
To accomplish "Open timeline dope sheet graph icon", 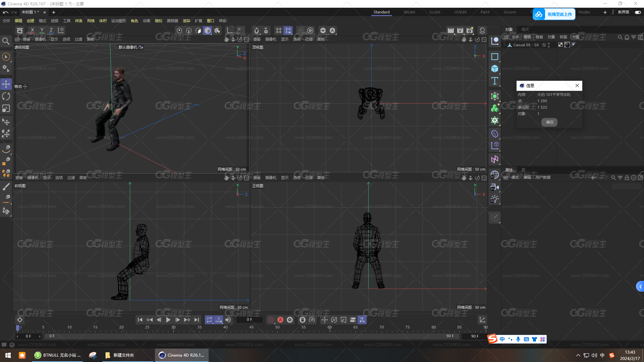I will click(482, 320).
